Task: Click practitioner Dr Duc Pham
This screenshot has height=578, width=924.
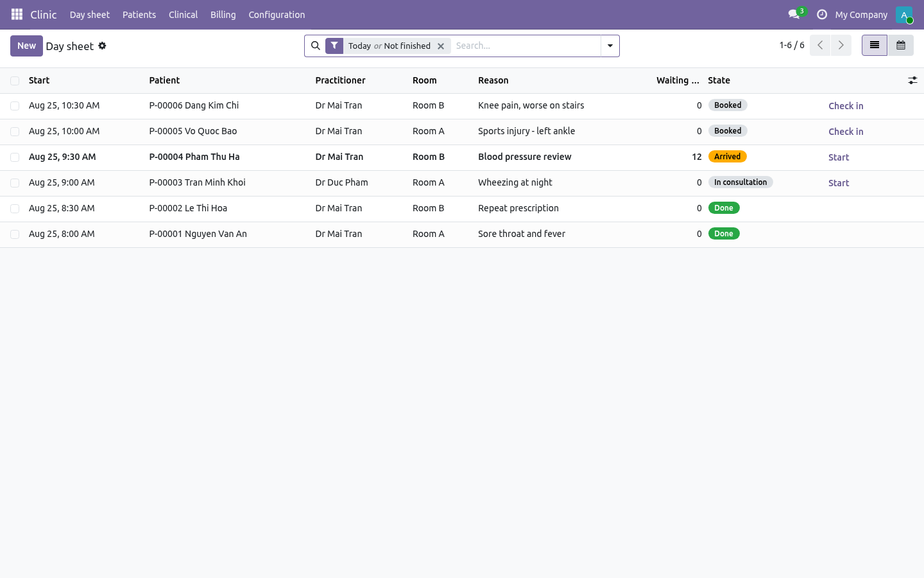Action: pos(341,182)
